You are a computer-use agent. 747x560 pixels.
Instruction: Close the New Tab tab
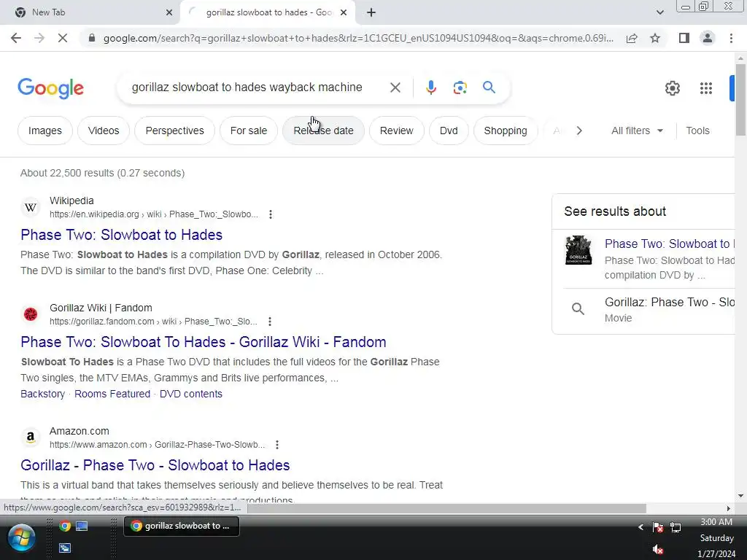click(x=169, y=12)
